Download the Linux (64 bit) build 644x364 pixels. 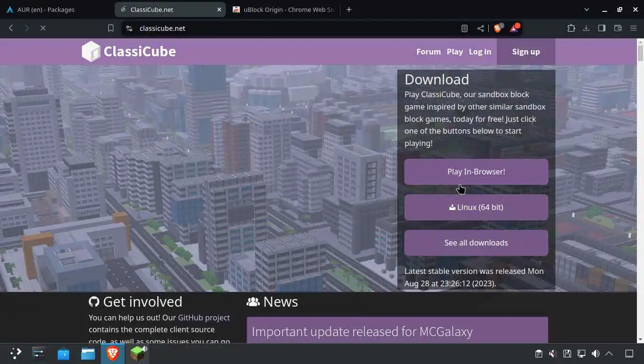pos(476,207)
